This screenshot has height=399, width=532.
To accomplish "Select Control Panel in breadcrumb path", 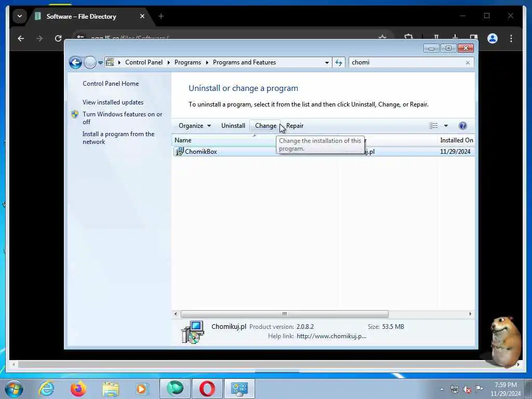I will tap(144, 62).
